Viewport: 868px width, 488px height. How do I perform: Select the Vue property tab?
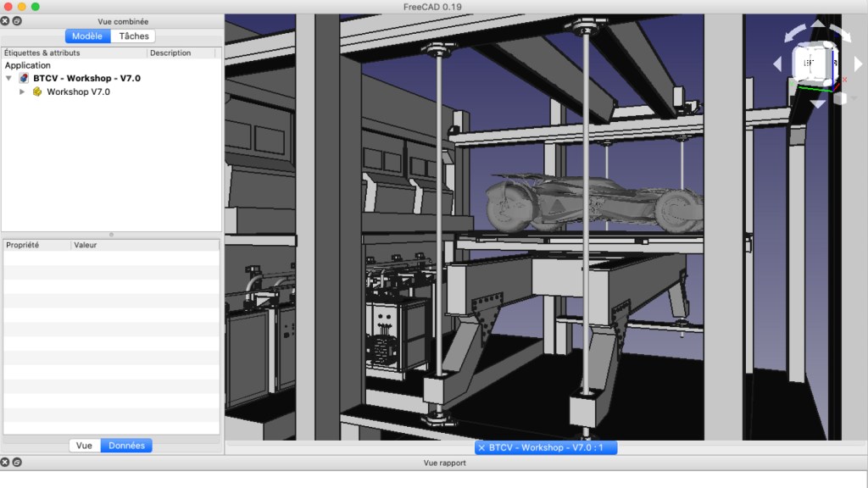tap(84, 445)
